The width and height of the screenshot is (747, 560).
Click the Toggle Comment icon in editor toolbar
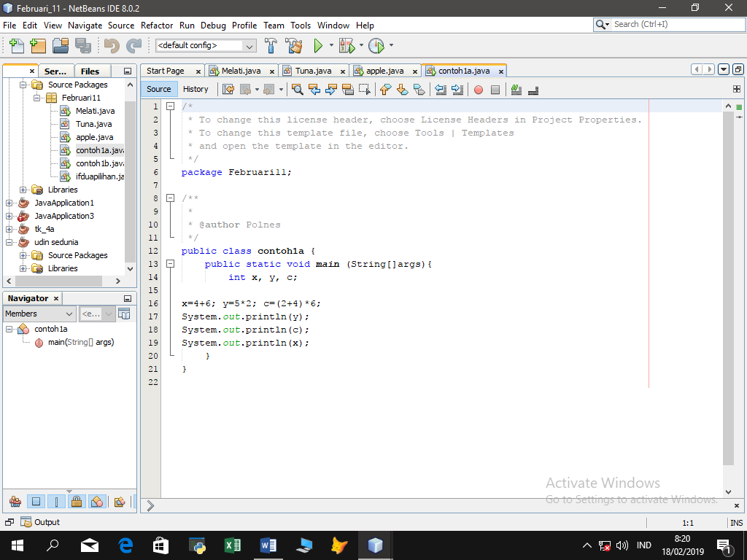pos(515,89)
